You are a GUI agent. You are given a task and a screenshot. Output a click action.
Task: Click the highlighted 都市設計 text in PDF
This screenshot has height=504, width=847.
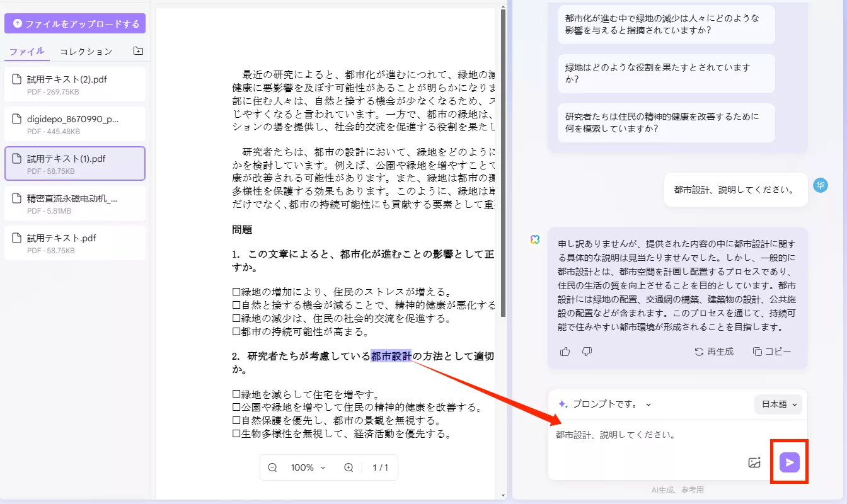point(391,357)
